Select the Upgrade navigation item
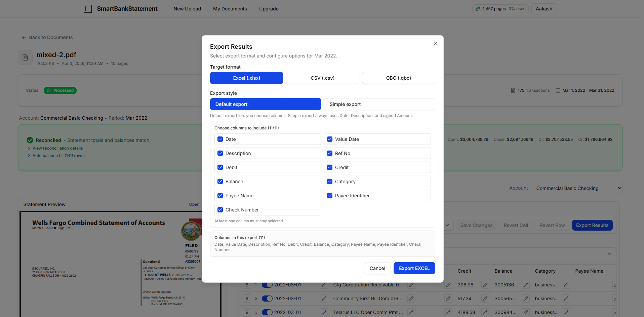The image size is (644, 317). pos(269,9)
